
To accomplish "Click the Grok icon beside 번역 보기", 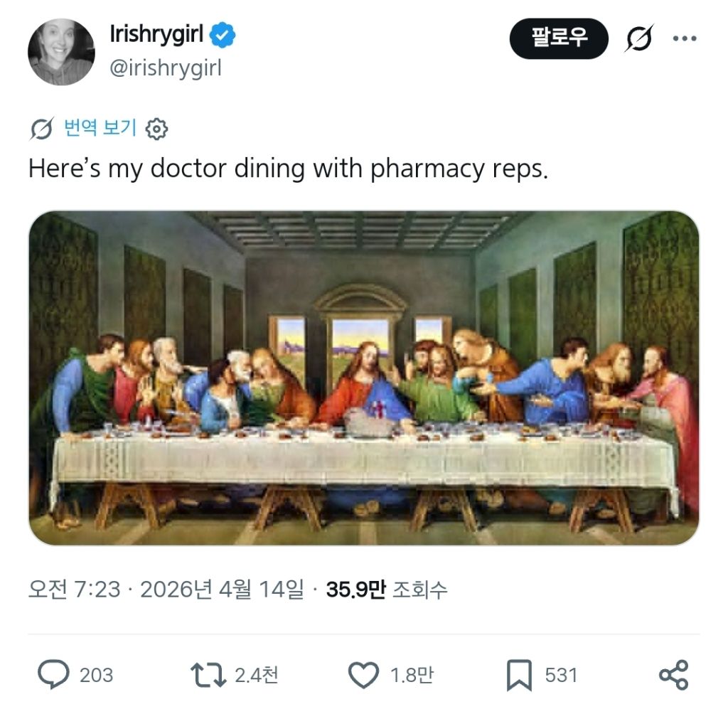I will (42, 129).
